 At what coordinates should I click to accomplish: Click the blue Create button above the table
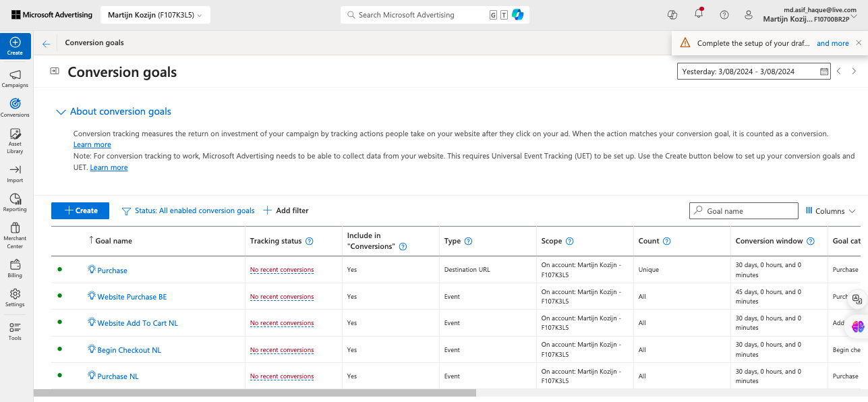(x=80, y=210)
